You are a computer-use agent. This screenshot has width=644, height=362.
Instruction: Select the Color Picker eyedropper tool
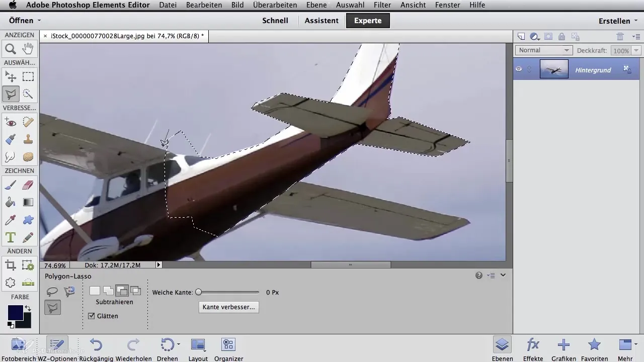[x=10, y=219]
